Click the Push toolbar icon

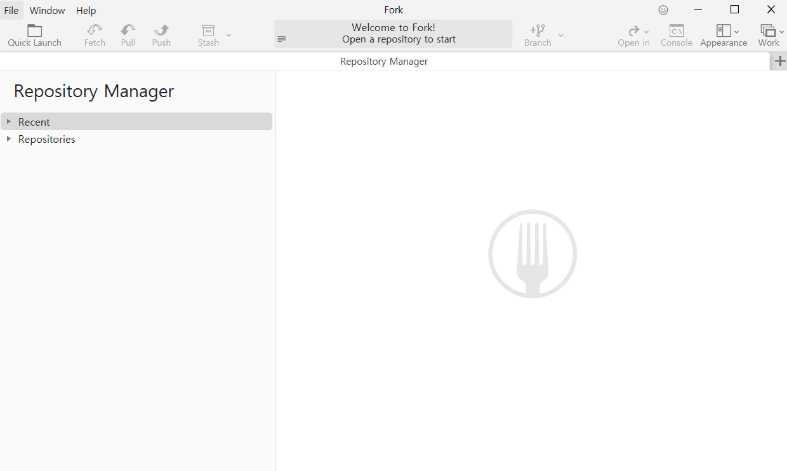click(x=161, y=30)
